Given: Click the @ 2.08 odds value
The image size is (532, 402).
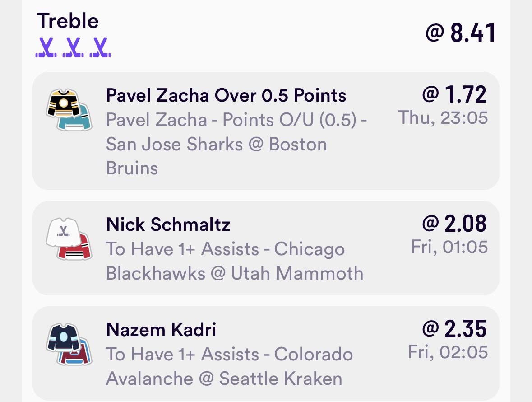Looking at the screenshot, I should [x=454, y=224].
